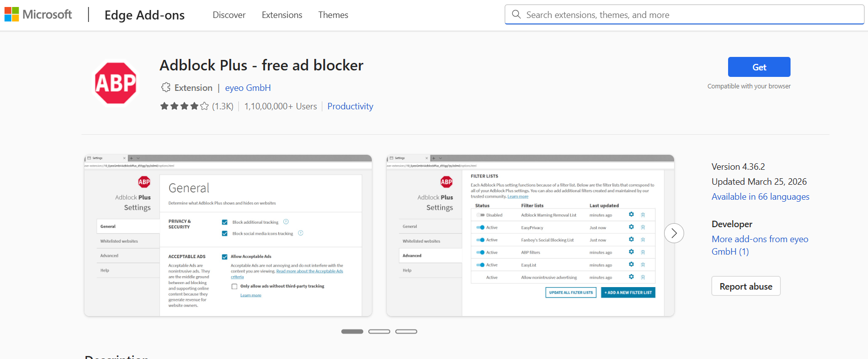Select the third carousel indicator
Screen dimensions: 868x359
406,332
